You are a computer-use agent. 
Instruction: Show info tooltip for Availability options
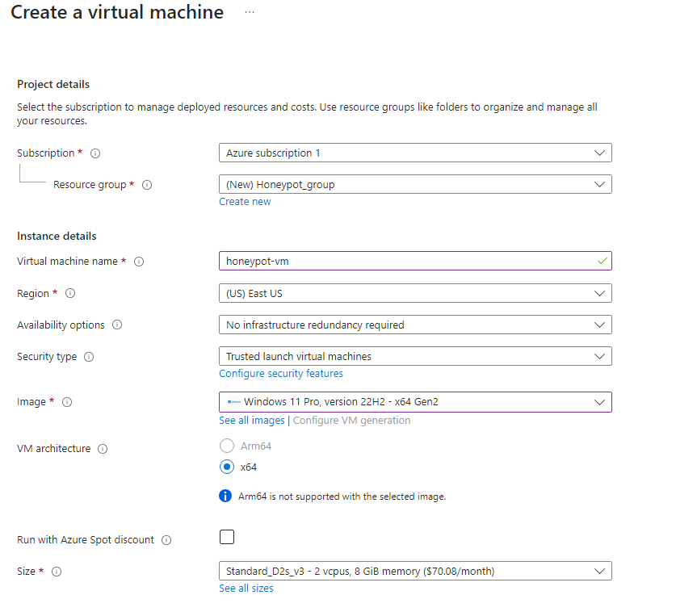[117, 325]
